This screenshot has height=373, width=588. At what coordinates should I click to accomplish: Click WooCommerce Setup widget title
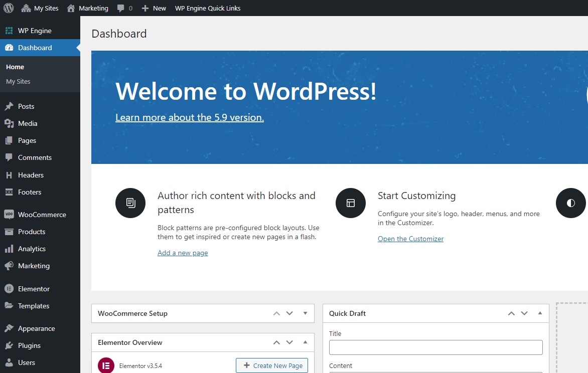(133, 313)
